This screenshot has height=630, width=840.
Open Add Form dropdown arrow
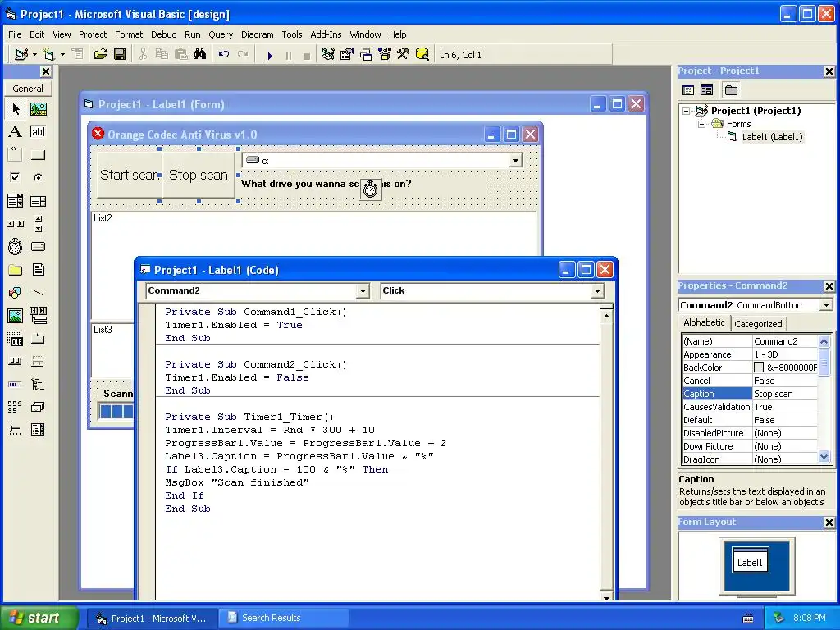pyautogui.click(x=62, y=55)
